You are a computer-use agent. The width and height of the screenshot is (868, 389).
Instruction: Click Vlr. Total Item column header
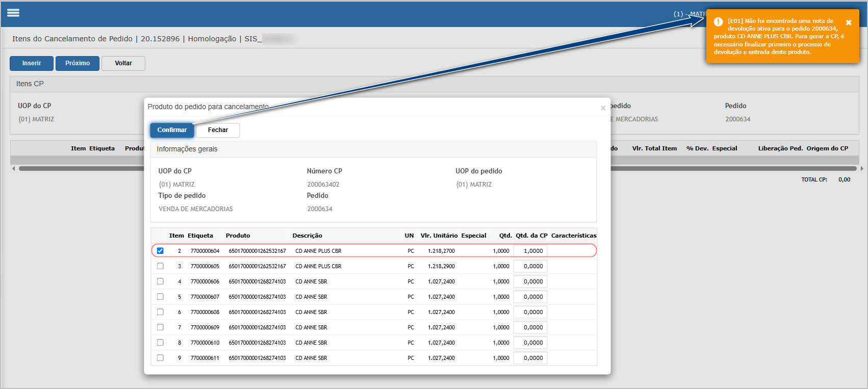click(654, 148)
